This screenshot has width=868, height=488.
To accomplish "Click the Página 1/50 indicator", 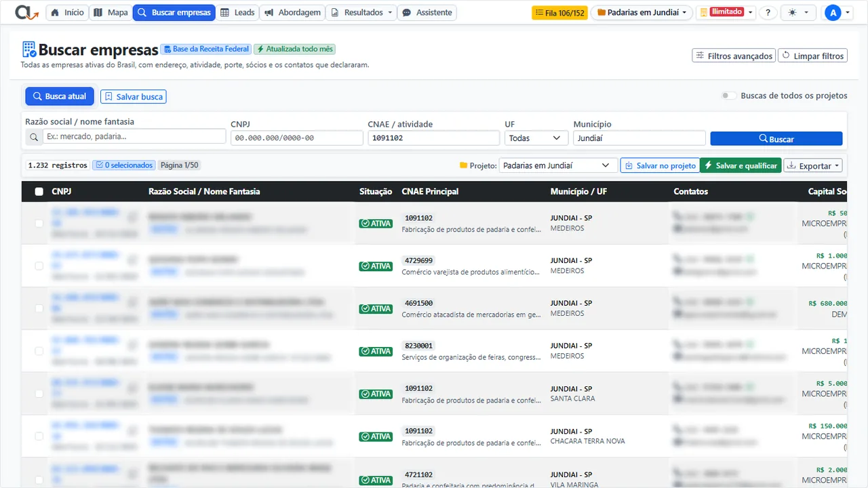I will pyautogui.click(x=180, y=165).
